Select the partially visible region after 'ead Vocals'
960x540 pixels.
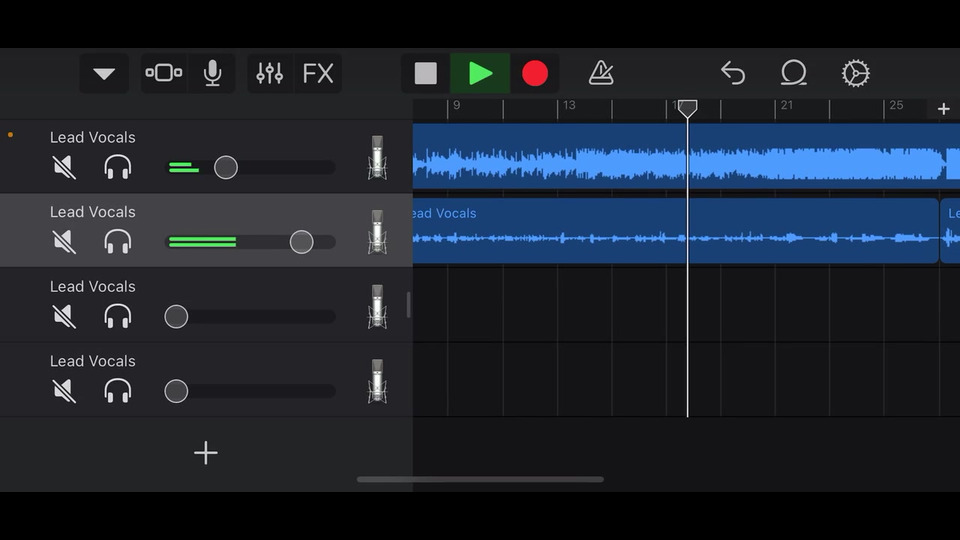tap(950, 231)
